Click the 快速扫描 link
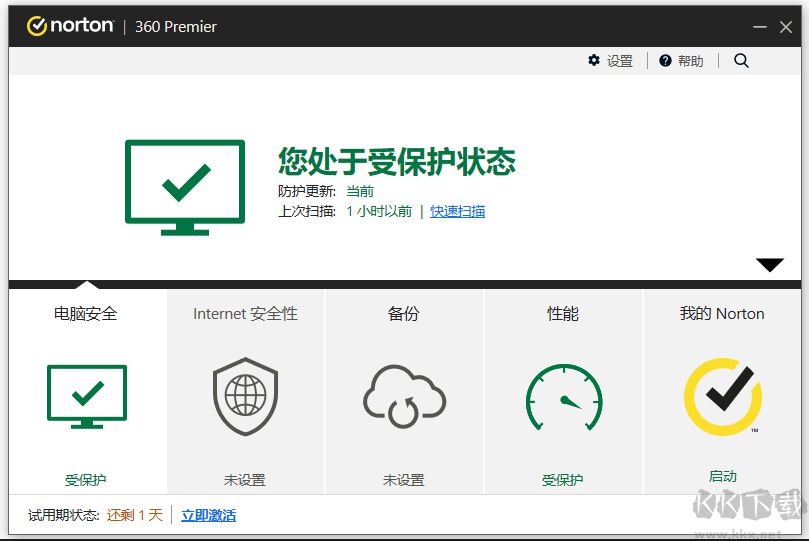 (x=458, y=211)
